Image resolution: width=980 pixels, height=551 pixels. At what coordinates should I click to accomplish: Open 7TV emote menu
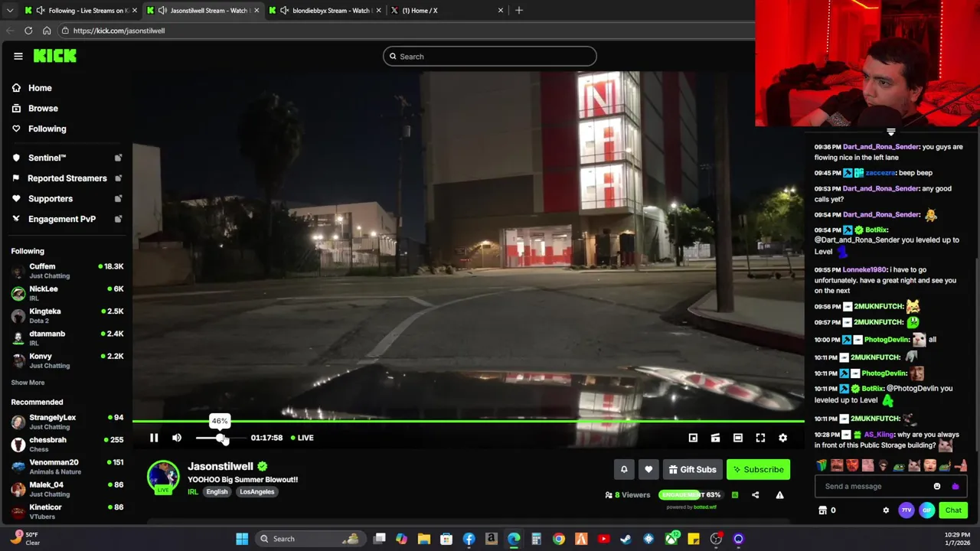(906, 510)
